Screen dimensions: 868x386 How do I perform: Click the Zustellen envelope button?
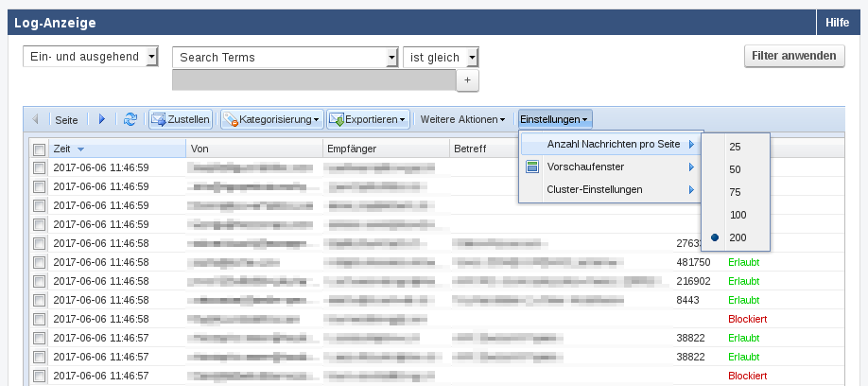pyautogui.click(x=181, y=119)
